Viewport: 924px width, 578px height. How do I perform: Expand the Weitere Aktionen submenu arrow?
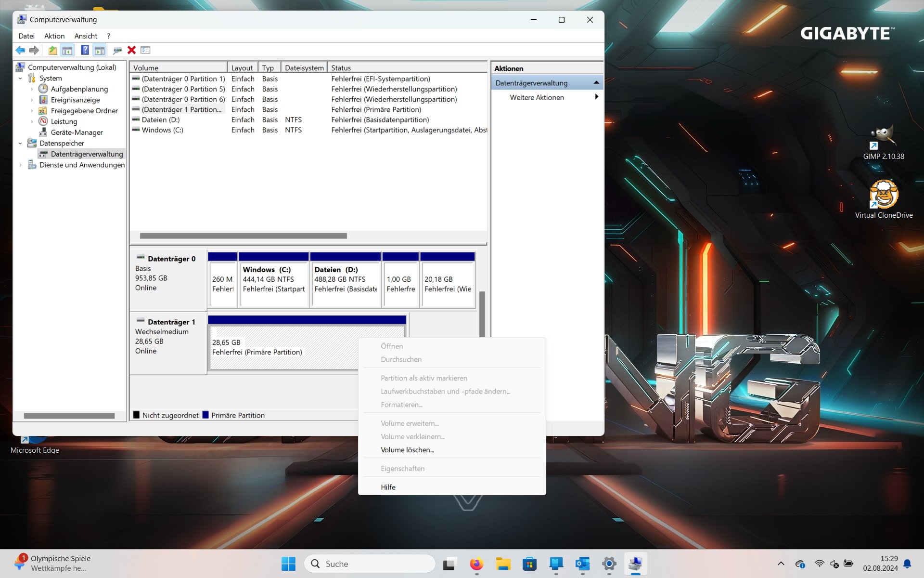pyautogui.click(x=596, y=97)
